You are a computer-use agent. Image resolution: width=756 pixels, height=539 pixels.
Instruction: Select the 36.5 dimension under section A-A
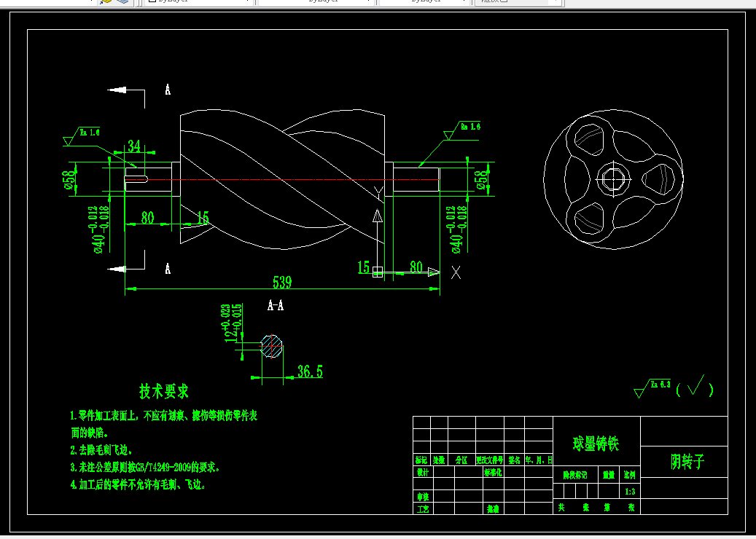click(x=310, y=371)
